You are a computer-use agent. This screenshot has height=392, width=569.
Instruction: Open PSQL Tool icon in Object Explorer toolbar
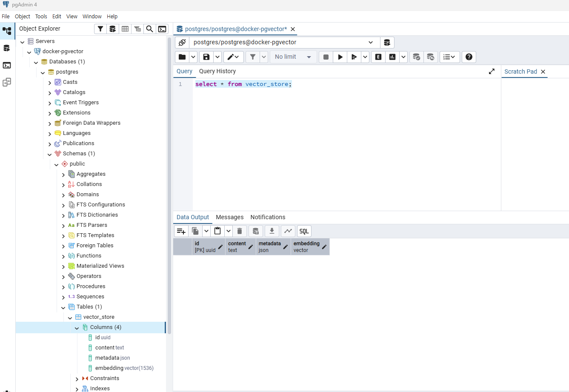162,29
